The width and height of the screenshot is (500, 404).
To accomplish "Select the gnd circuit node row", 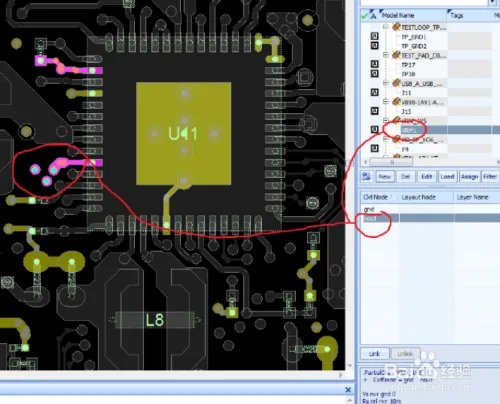I will tap(430, 209).
